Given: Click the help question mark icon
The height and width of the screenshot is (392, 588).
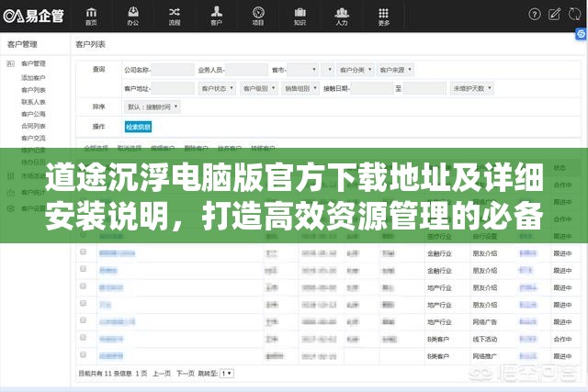Looking at the screenshot, I should point(535,15).
